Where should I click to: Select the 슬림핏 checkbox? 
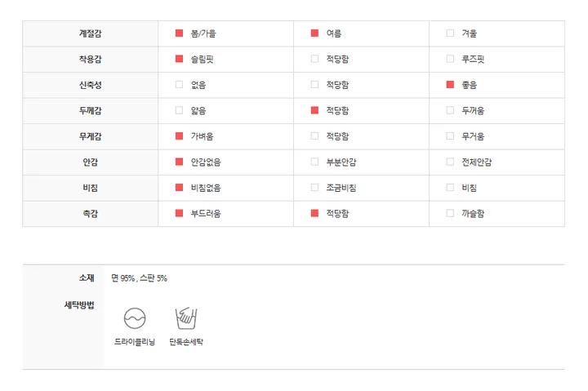click(x=179, y=59)
